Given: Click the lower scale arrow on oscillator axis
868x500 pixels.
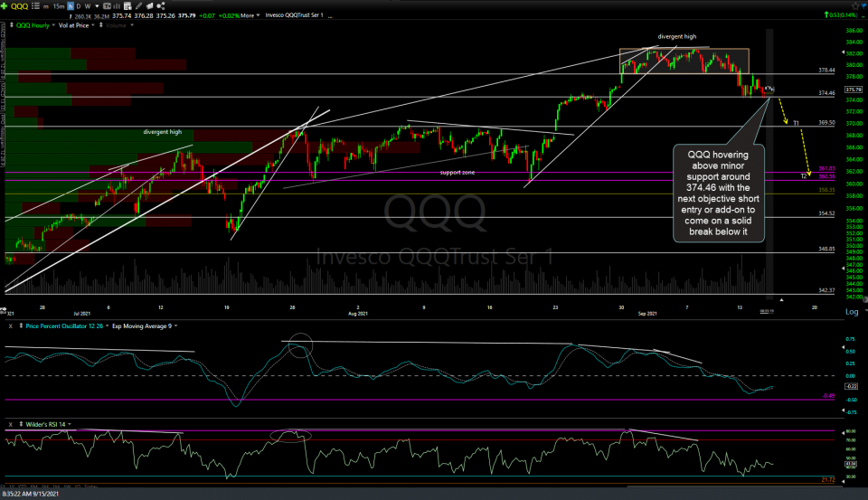Looking at the screenshot, I should coord(844,410).
